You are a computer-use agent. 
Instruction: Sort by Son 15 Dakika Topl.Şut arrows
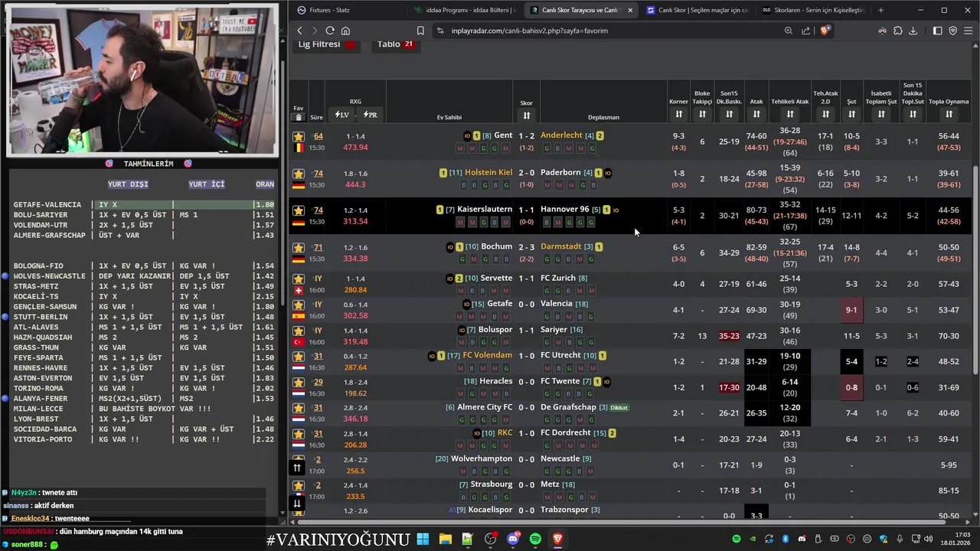[913, 114]
